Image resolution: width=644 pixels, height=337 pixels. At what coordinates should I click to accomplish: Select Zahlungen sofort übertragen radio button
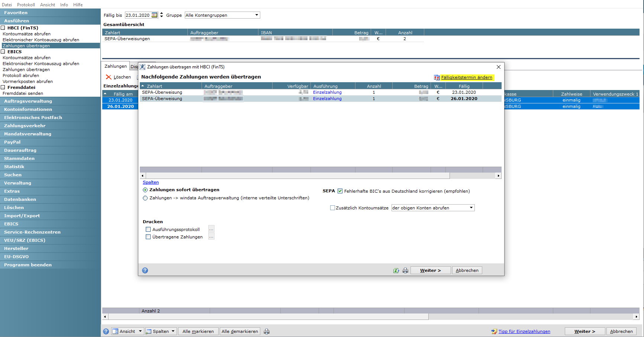(145, 190)
